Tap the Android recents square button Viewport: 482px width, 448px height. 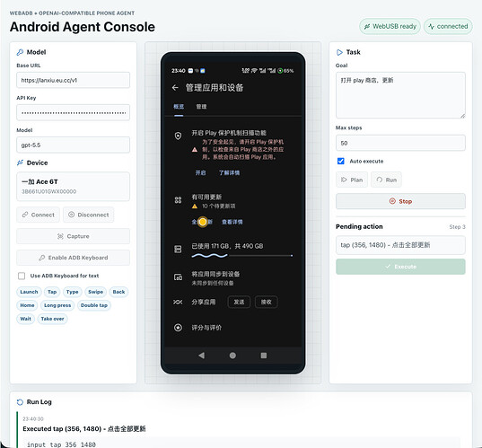pyautogui.click(x=264, y=356)
